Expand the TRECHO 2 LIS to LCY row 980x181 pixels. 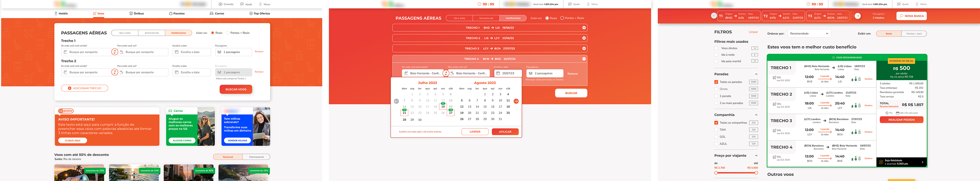(584, 38)
